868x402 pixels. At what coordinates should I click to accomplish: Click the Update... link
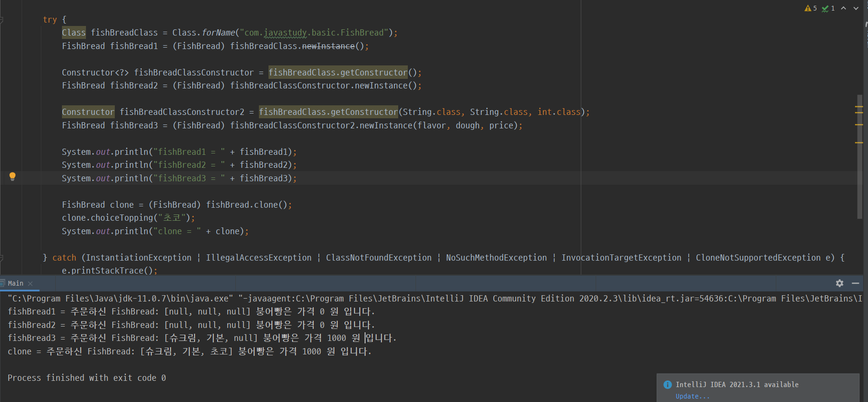tap(692, 396)
